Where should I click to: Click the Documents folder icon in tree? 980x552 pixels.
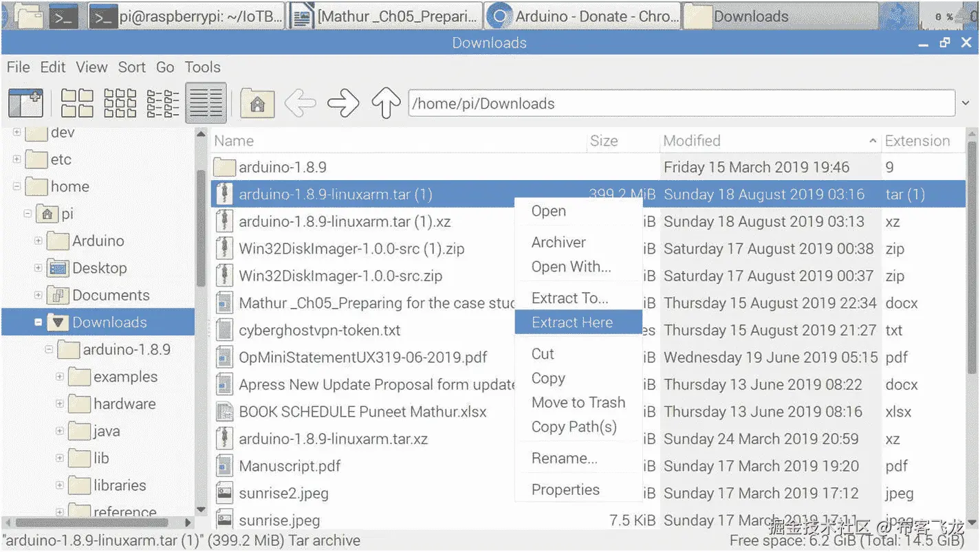[58, 296]
